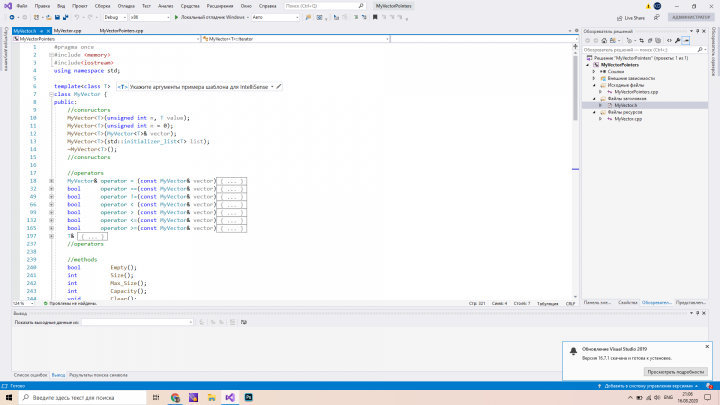Switch to 'Свойства' panel tab
Viewport: 720px width, 405px height.
(x=628, y=303)
